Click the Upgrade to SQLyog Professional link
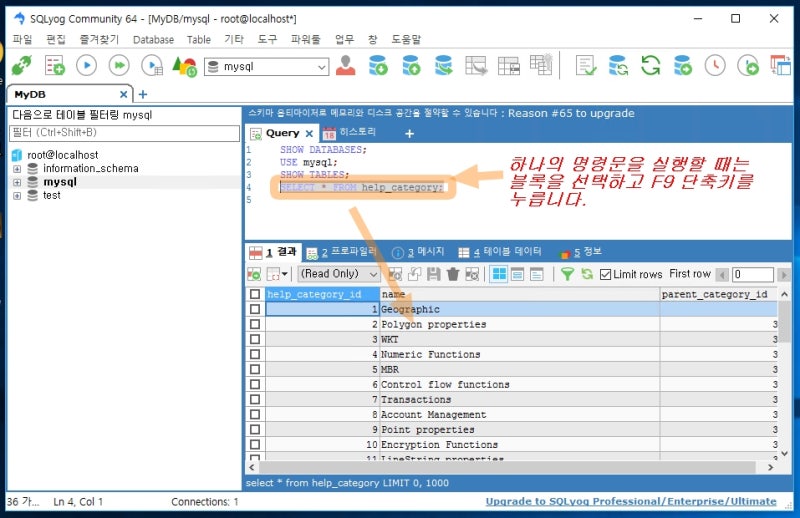 pyautogui.click(x=631, y=501)
